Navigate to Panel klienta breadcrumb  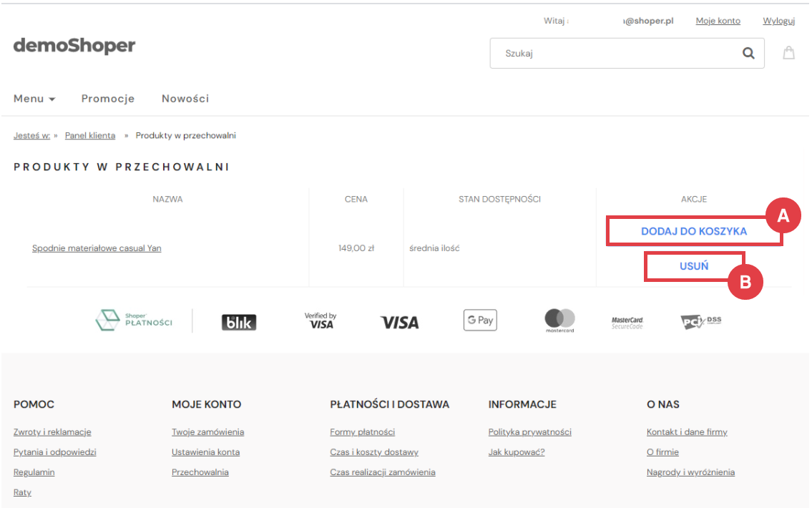point(90,135)
